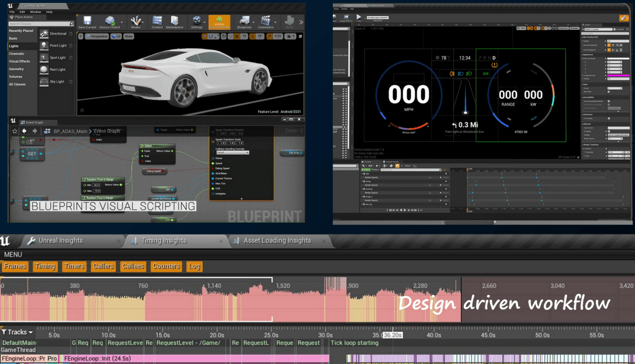Click the FEngineLoop::Init (24.5s) timing event

[x=195, y=359]
